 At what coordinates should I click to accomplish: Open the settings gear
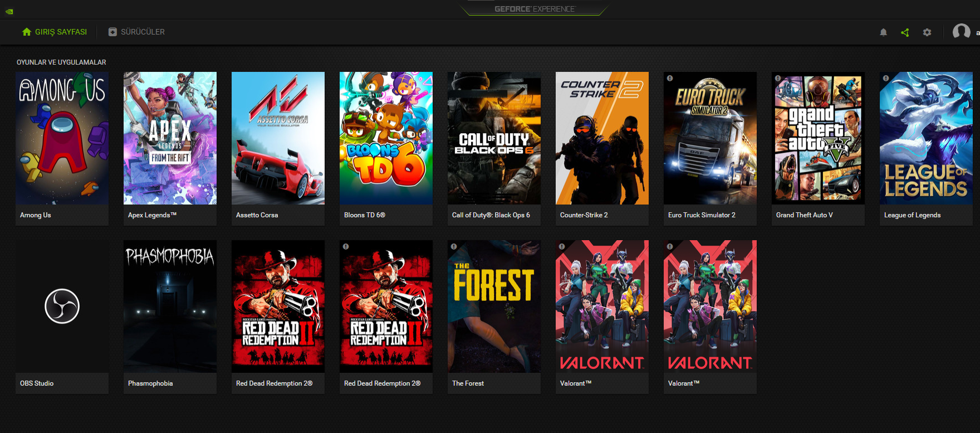click(927, 32)
